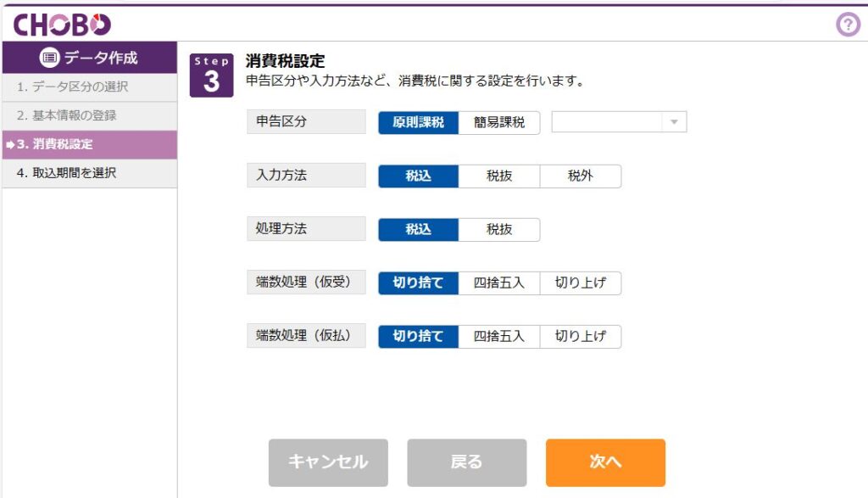Set 入力方法 to 税外

tap(581, 176)
